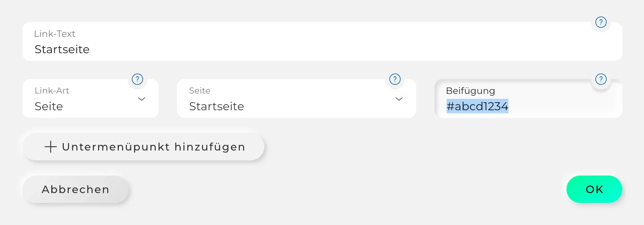Show help tooltip for Link-Art
644x225 pixels.
pyautogui.click(x=137, y=79)
